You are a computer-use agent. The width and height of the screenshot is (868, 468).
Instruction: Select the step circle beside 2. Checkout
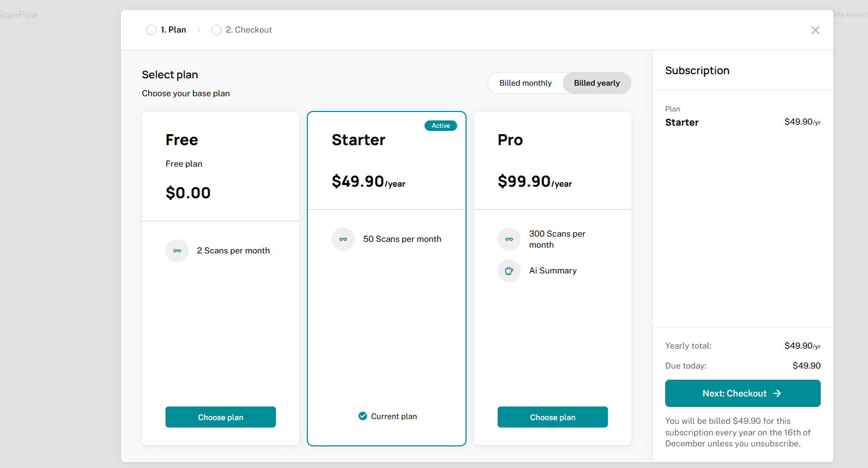[x=216, y=30]
